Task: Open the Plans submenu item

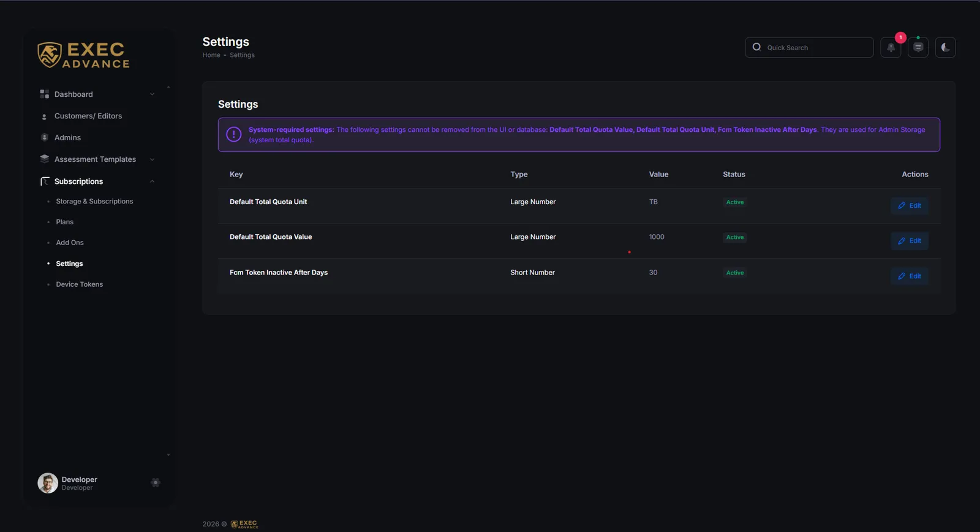Action: (x=65, y=222)
